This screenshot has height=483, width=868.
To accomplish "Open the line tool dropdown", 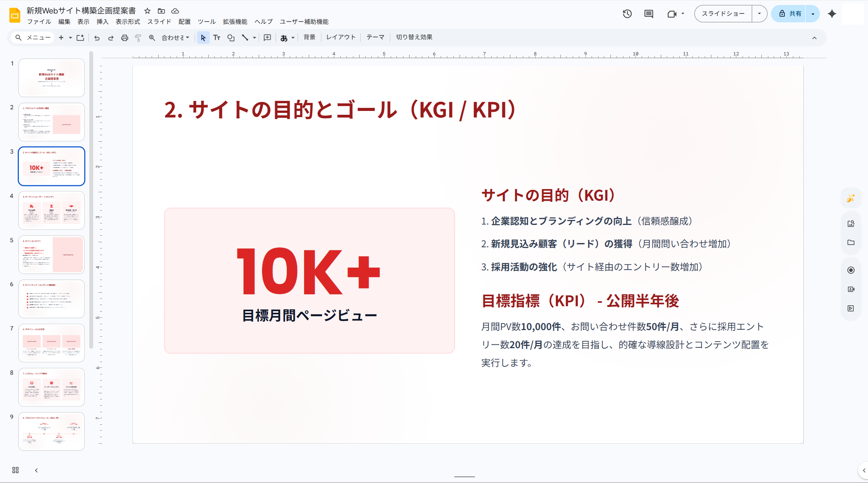I will tap(254, 37).
